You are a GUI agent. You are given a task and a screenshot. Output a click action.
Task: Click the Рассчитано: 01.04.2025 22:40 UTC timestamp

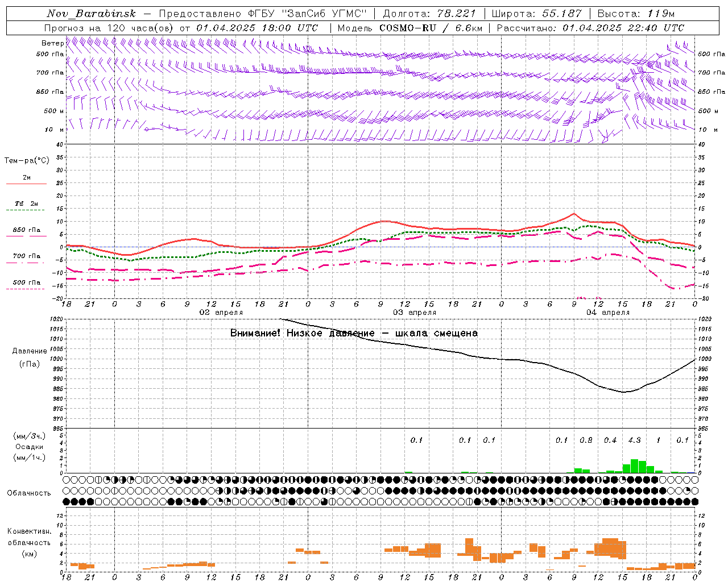(590, 28)
